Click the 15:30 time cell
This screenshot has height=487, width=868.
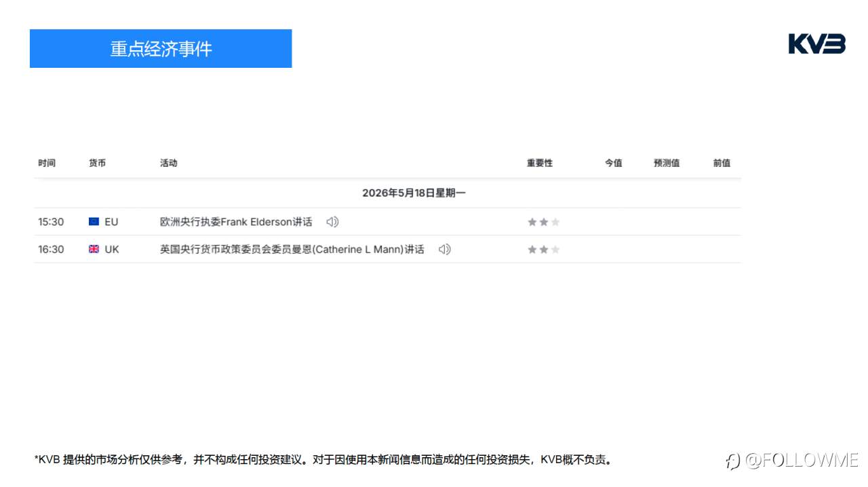pyautogui.click(x=51, y=222)
